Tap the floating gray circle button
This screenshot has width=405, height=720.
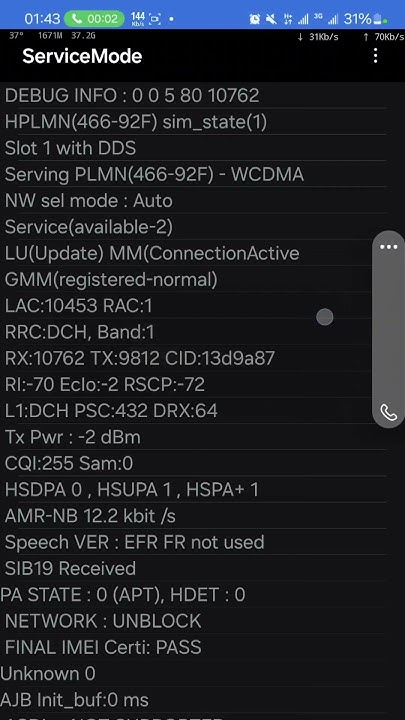[x=325, y=317]
